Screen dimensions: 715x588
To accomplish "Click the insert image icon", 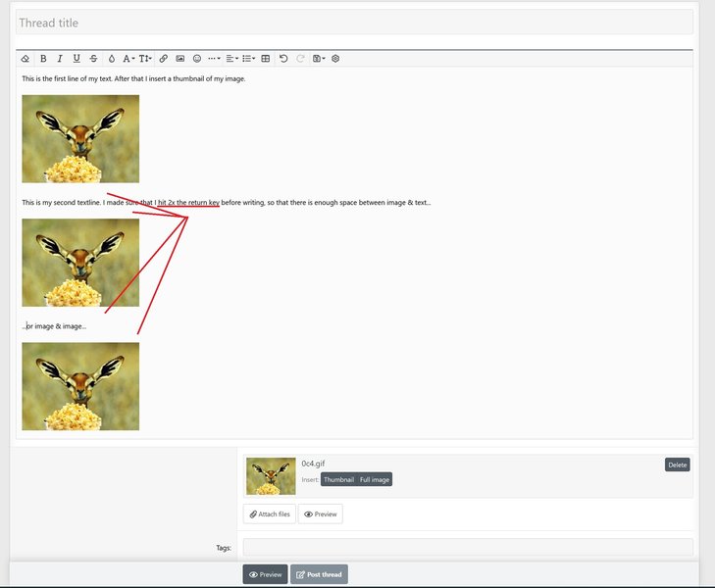I will [180, 59].
